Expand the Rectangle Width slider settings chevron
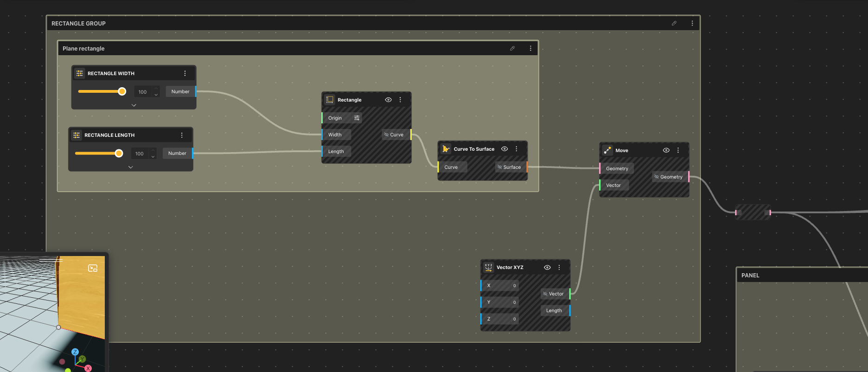868x372 pixels. tap(134, 105)
